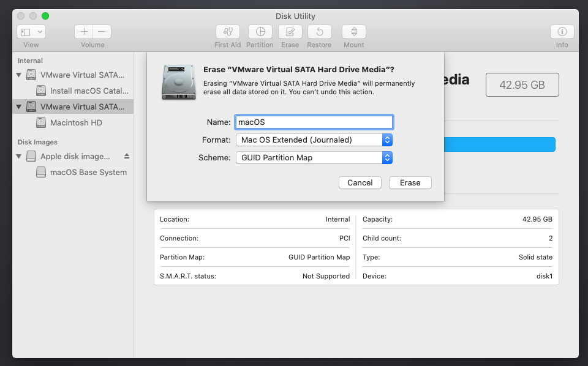Collapse the Apple disk image disclosure triangle
This screenshot has height=366, width=588.
click(x=19, y=156)
